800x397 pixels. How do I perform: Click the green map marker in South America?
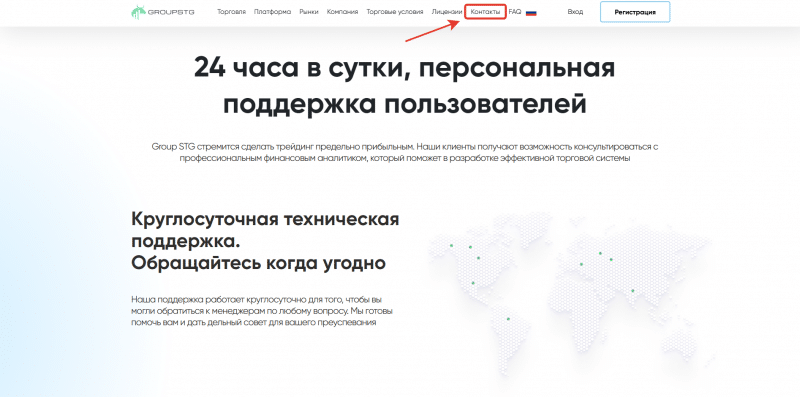tap(508, 319)
